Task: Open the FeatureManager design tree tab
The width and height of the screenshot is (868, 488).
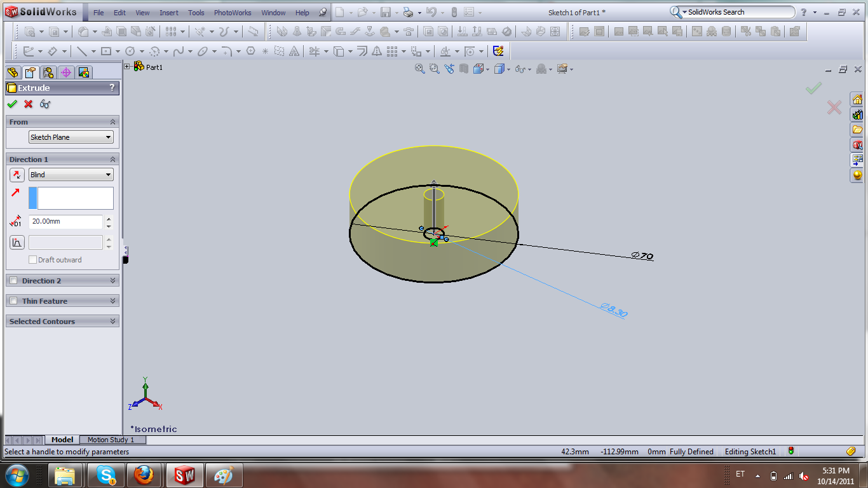Action: pyautogui.click(x=13, y=72)
